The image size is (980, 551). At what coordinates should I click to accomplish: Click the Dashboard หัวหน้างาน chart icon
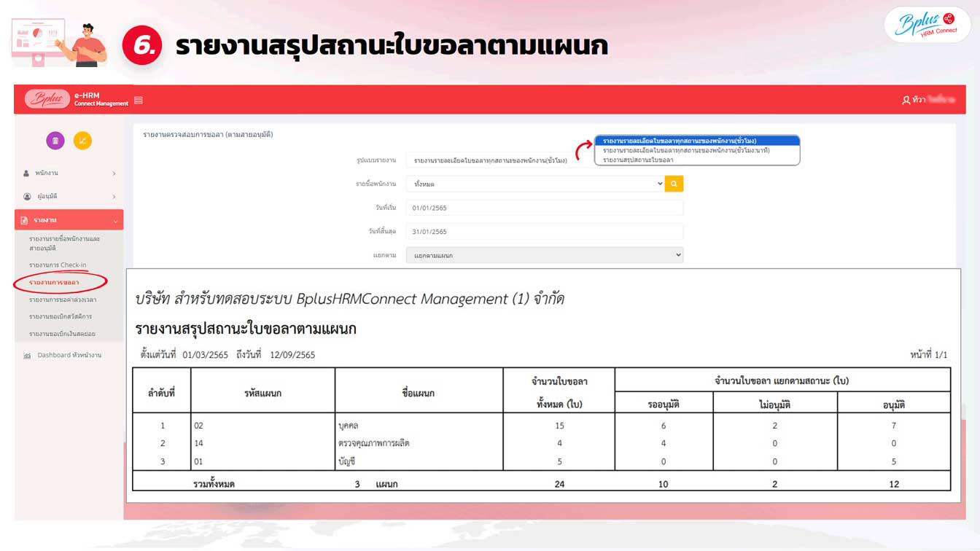click(x=28, y=356)
